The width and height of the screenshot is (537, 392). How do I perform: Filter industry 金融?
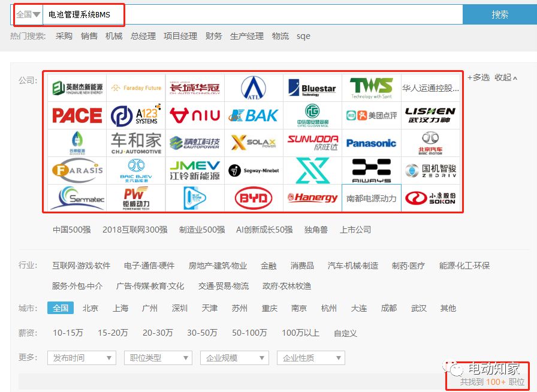tap(268, 266)
